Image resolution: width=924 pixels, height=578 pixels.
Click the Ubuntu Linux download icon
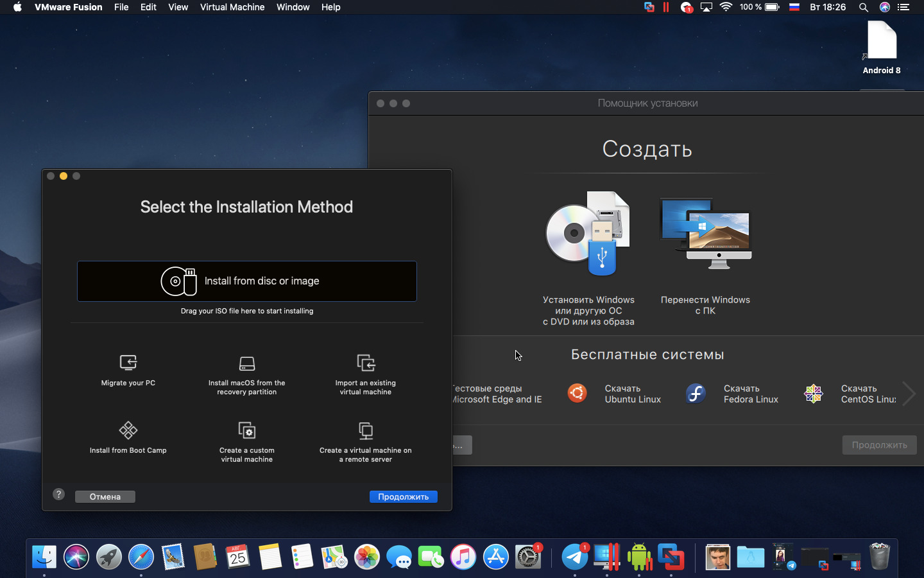click(x=577, y=393)
